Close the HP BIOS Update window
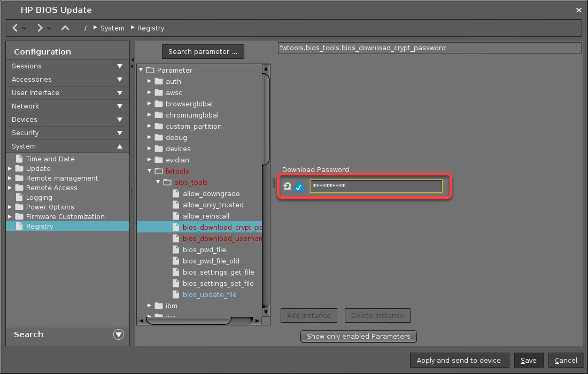 point(578,10)
